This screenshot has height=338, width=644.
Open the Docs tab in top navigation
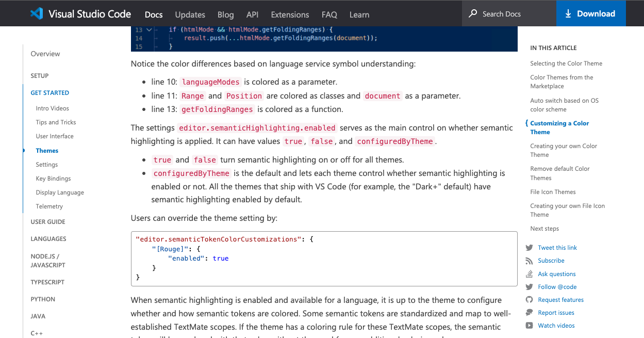click(x=154, y=14)
